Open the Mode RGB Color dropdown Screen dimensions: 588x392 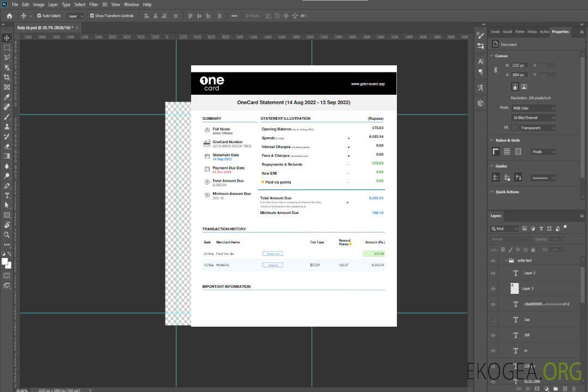pyautogui.click(x=533, y=108)
